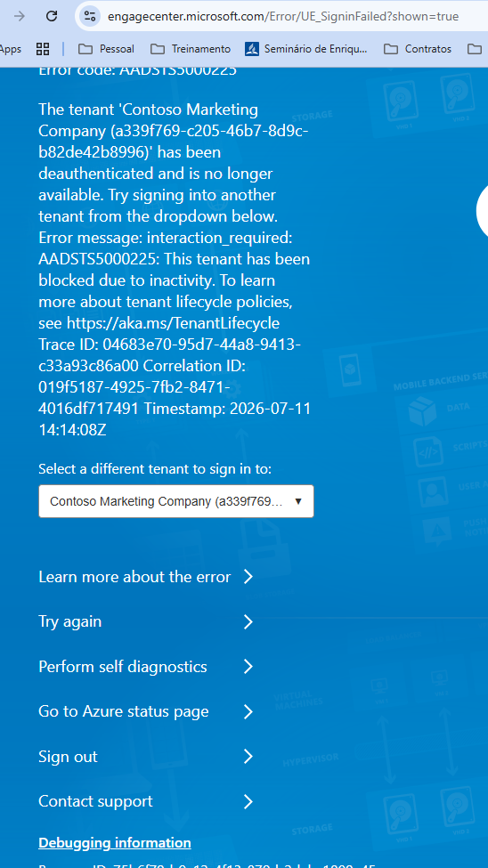Open the Contratos bookmark folder

pos(417,49)
